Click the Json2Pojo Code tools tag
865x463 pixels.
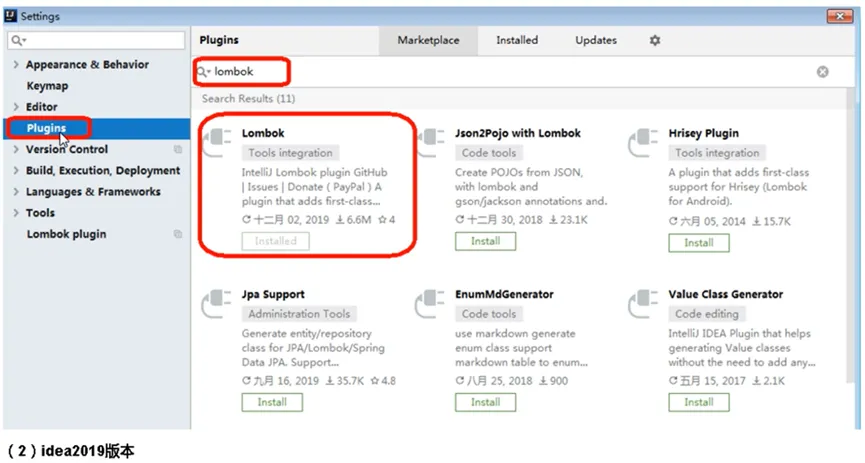coord(489,153)
